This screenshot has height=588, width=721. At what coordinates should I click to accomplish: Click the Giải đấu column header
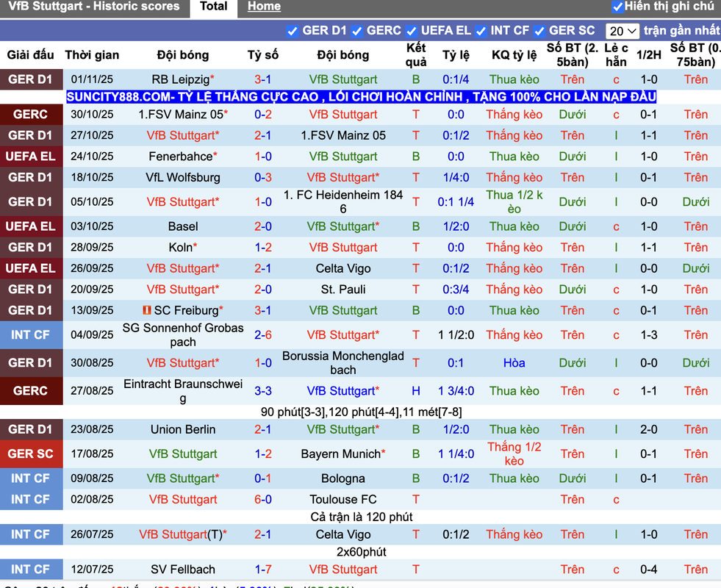30,55
